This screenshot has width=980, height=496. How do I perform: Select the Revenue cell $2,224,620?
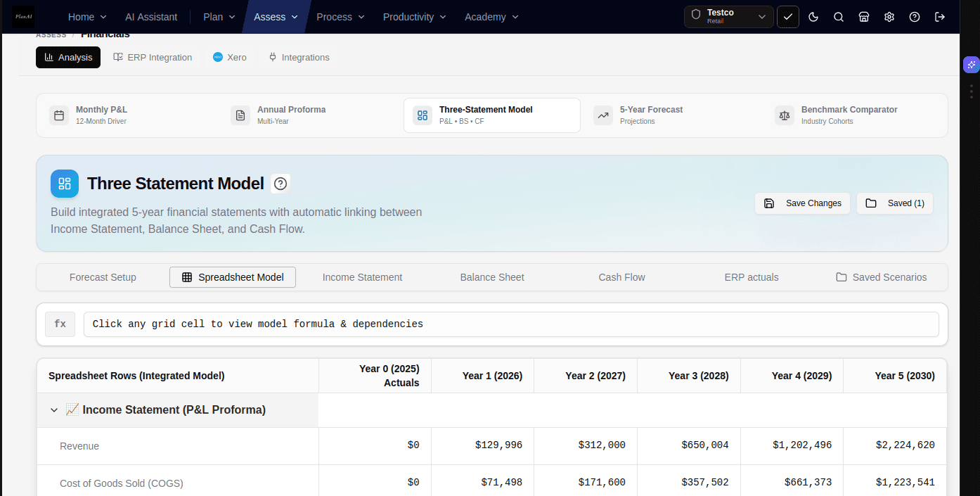pos(895,446)
